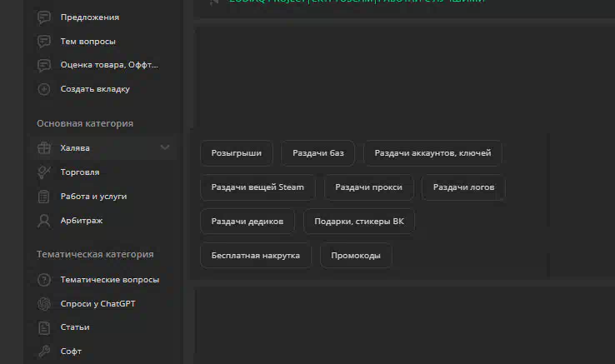The height and width of the screenshot is (364, 615).
Task: Click the Раздачи логов button
Action: [x=463, y=187]
